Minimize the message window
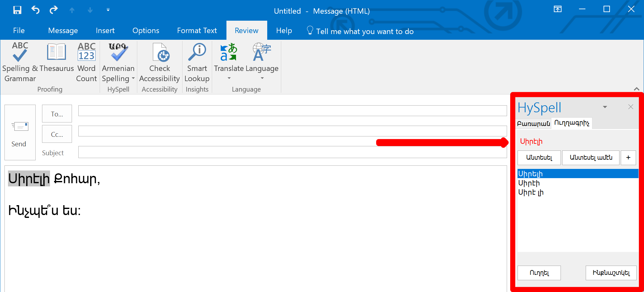The height and width of the screenshot is (292, 644). coord(582,9)
